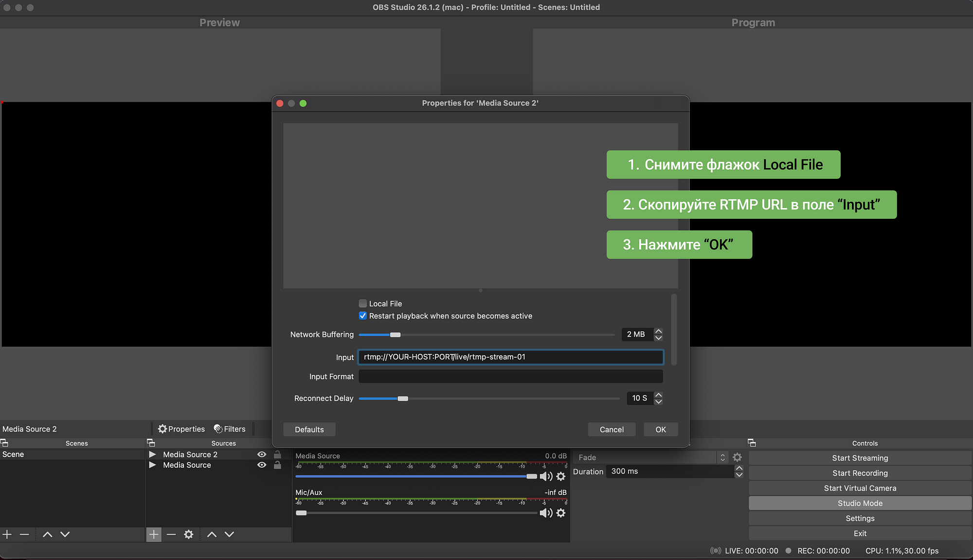This screenshot has height=560, width=973.
Task: Click the Input RTMP URL field
Action: pos(510,357)
